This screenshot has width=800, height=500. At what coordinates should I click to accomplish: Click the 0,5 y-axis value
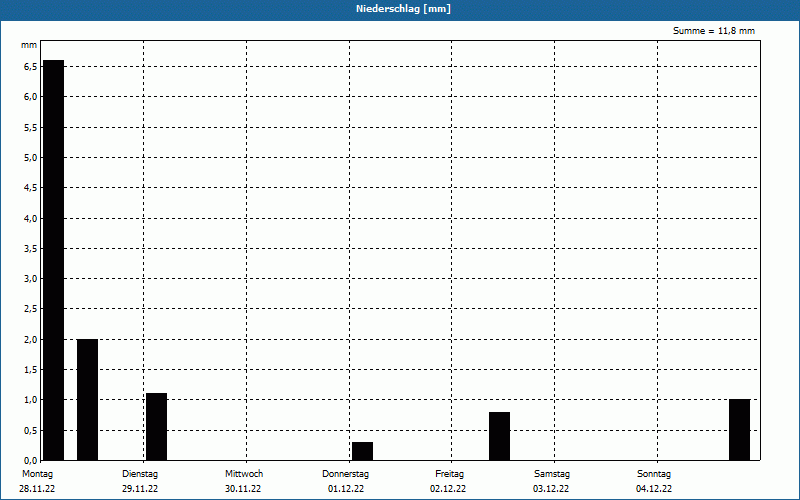(30, 430)
